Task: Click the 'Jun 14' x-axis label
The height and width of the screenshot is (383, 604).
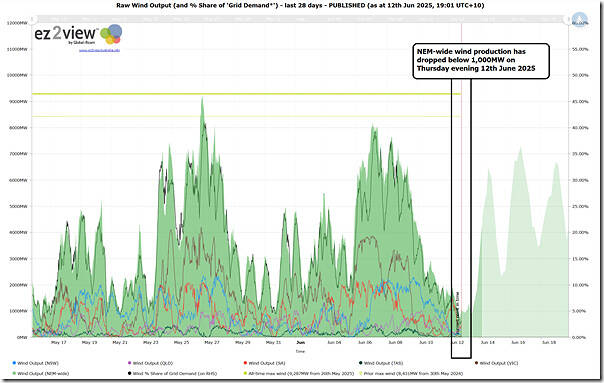Action: tap(488, 342)
